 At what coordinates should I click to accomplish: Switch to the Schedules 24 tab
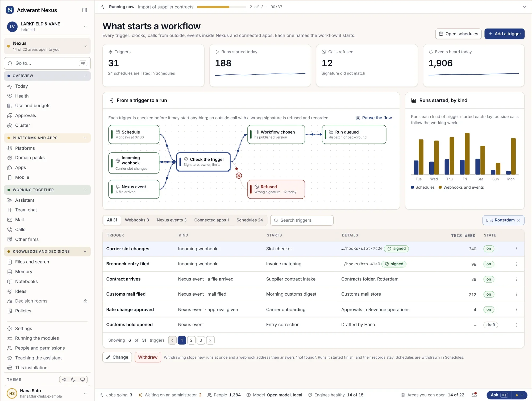(x=250, y=220)
